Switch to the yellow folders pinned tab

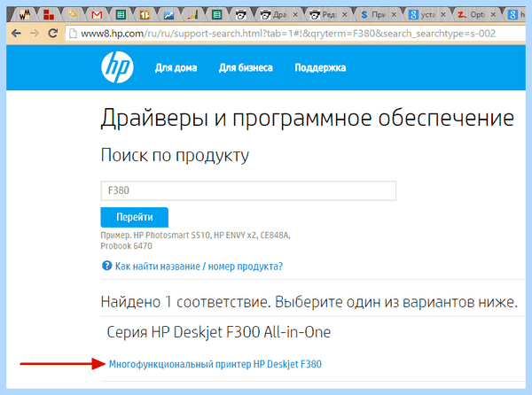(73, 14)
